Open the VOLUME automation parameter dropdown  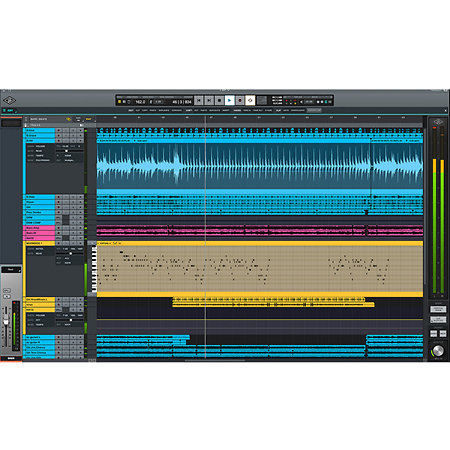(40, 146)
